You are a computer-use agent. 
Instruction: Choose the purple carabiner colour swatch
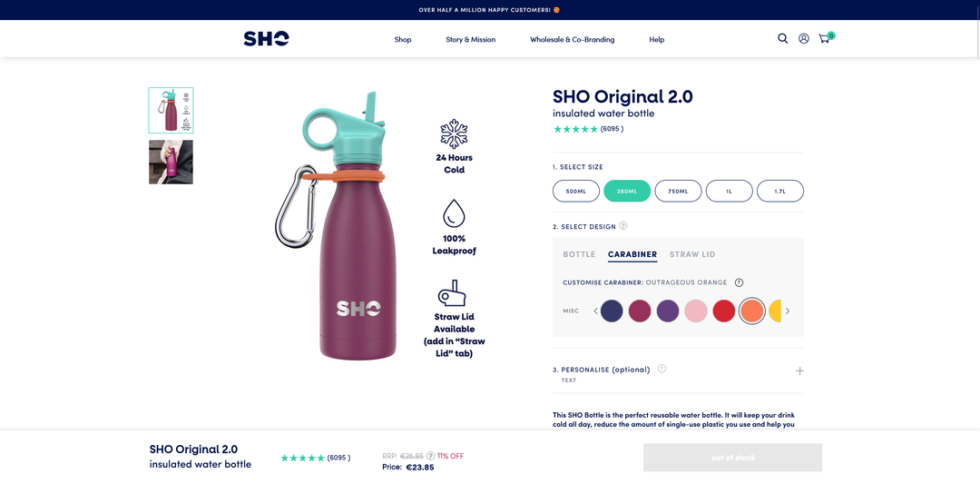[x=668, y=311]
